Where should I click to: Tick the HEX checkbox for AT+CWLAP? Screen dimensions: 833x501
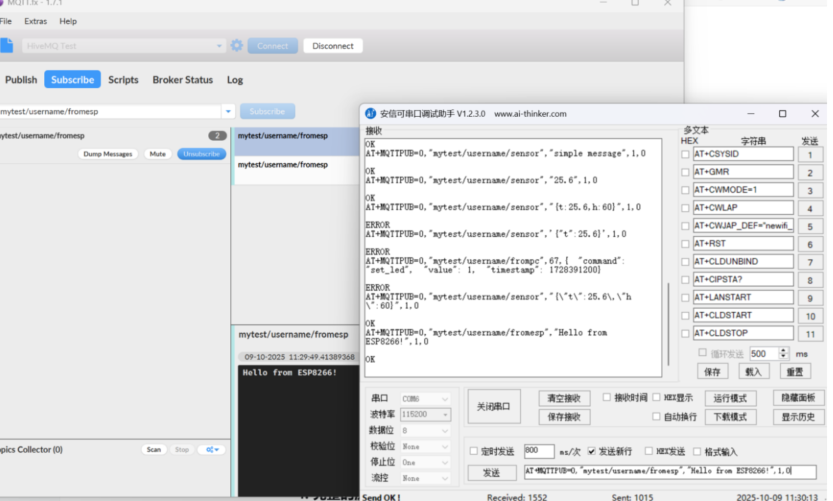pyautogui.click(x=685, y=208)
